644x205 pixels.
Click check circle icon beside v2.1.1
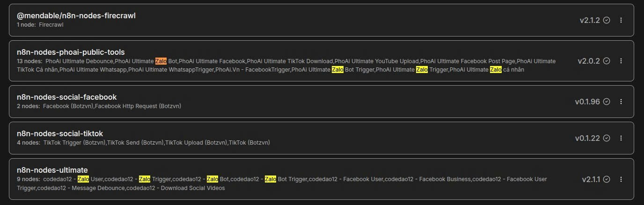[607, 179]
